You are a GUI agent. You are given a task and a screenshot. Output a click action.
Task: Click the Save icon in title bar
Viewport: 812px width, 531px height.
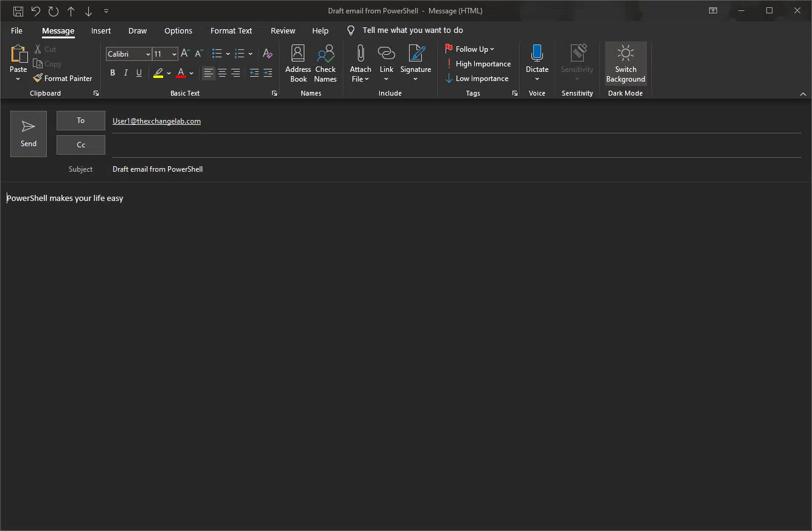click(x=18, y=11)
